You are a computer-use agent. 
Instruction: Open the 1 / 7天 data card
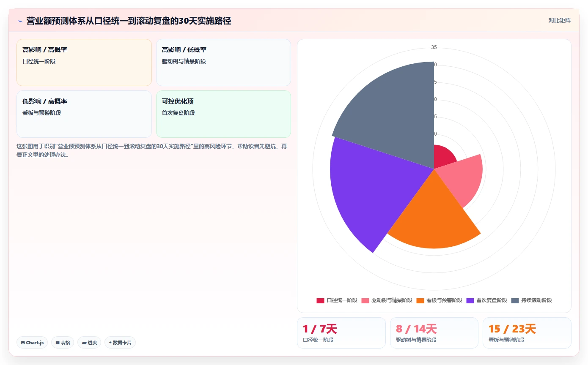coord(341,333)
